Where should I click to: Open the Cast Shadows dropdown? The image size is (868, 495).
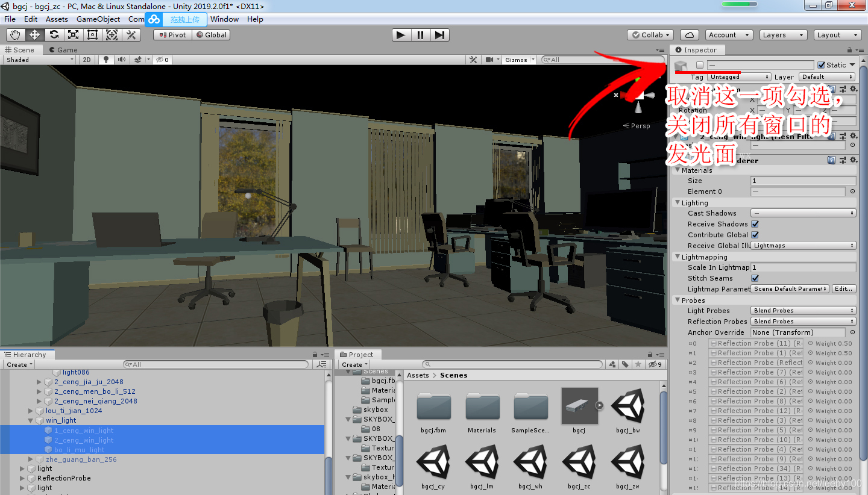[804, 213]
